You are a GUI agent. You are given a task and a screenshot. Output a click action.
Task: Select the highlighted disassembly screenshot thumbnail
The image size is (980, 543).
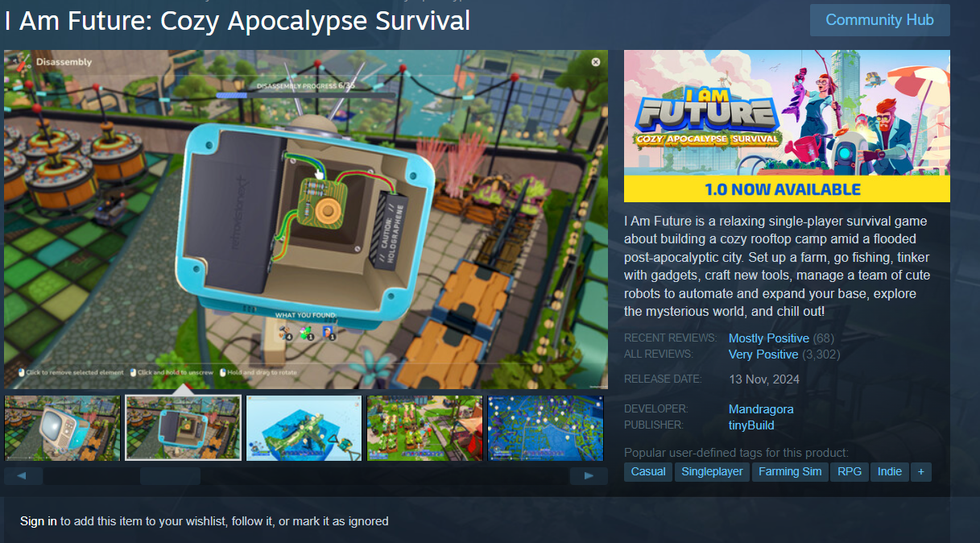(183, 428)
